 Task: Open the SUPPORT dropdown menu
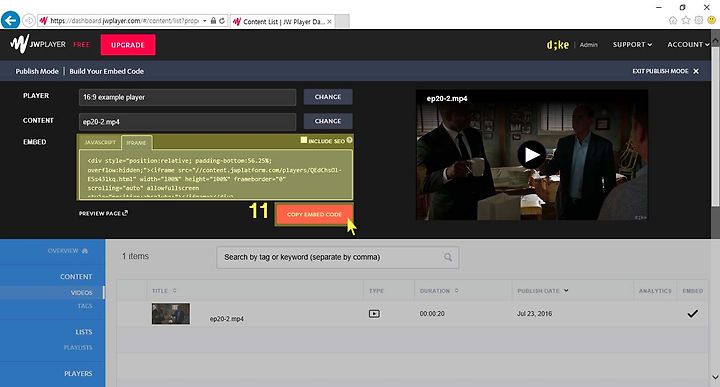point(632,45)
